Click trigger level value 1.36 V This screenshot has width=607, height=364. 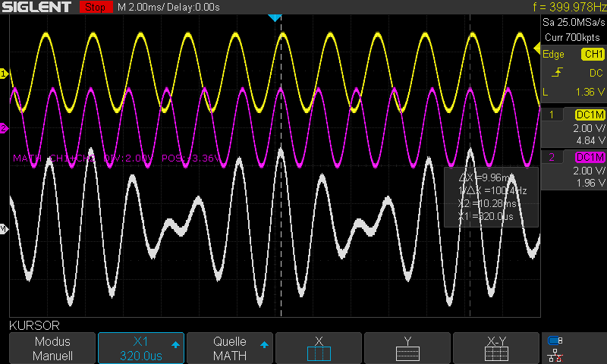(x=590, y=92)
